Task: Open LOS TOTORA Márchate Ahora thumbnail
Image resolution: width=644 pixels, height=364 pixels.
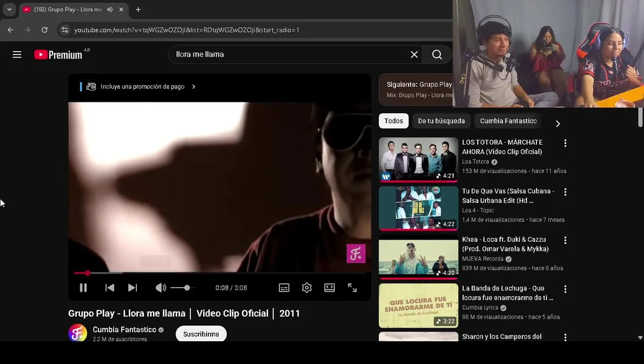Action: (x=418, y=159)
